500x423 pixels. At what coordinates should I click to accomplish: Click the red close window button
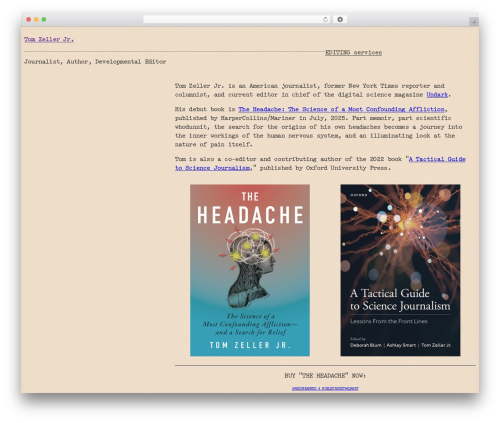pyautogui.click(x=29, y=20)
